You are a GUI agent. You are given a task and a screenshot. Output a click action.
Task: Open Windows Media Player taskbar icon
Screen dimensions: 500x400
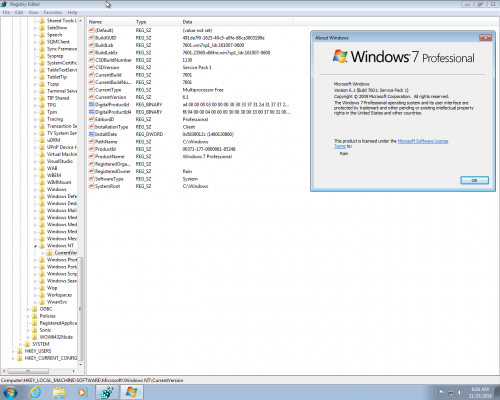click(82, 393)
